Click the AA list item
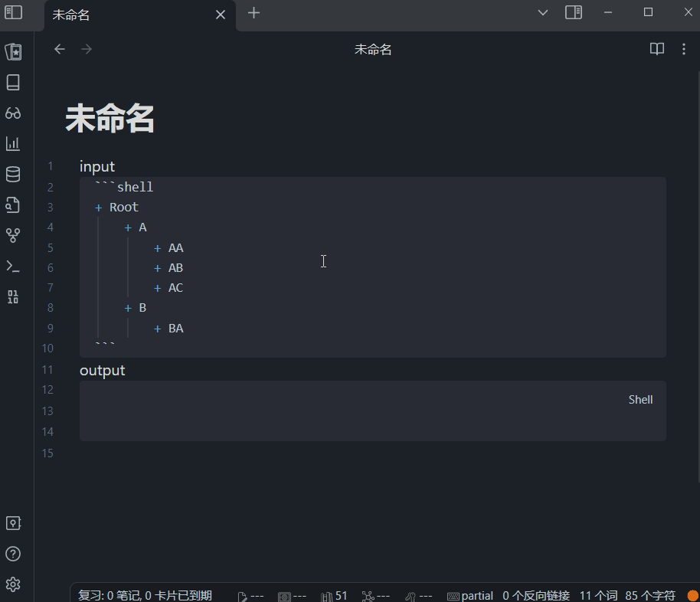700x602 pixels. click(176, 248)
